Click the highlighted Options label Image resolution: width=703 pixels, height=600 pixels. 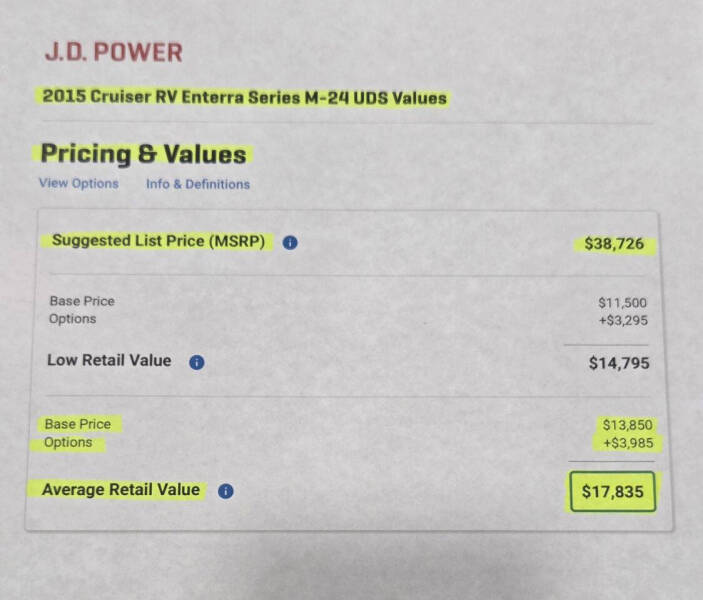coord(69,442)
